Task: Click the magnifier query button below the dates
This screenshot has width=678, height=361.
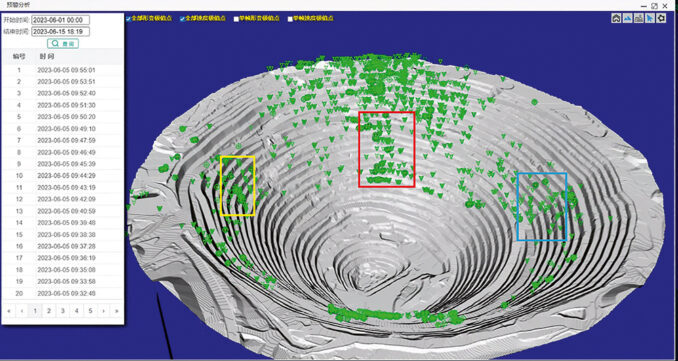Action: [x=63, y=43]
